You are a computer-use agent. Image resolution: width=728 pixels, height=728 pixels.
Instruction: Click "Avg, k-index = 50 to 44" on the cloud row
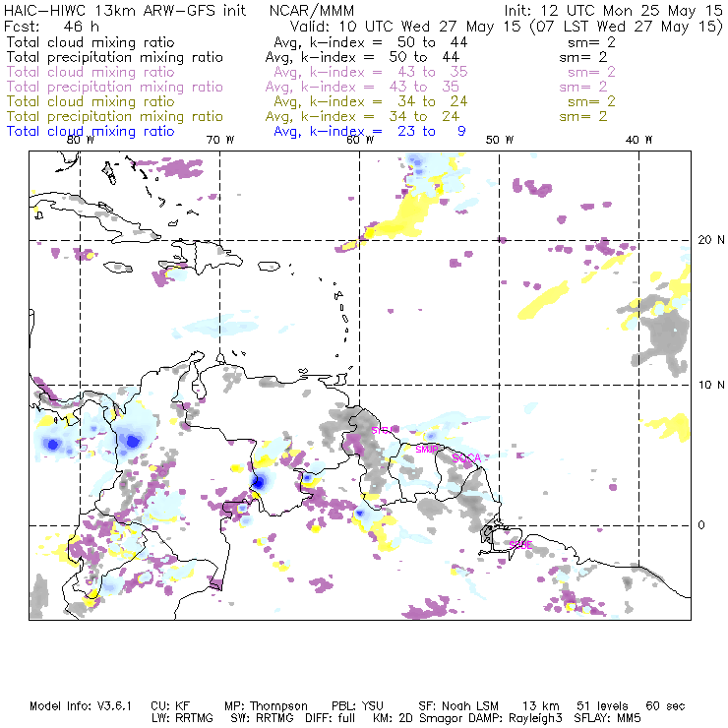pyautogui.click(x=371, y=42)
